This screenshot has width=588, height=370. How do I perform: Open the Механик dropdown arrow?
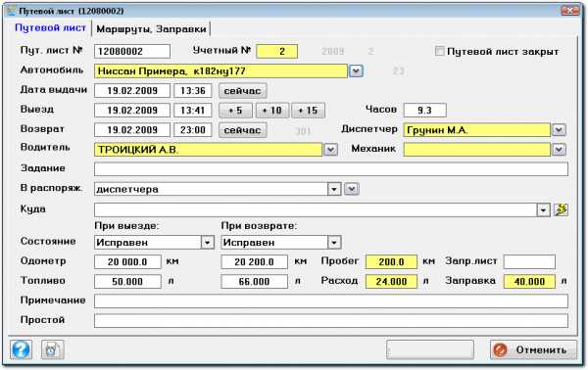pyautogui.click(x=559, y=150)
